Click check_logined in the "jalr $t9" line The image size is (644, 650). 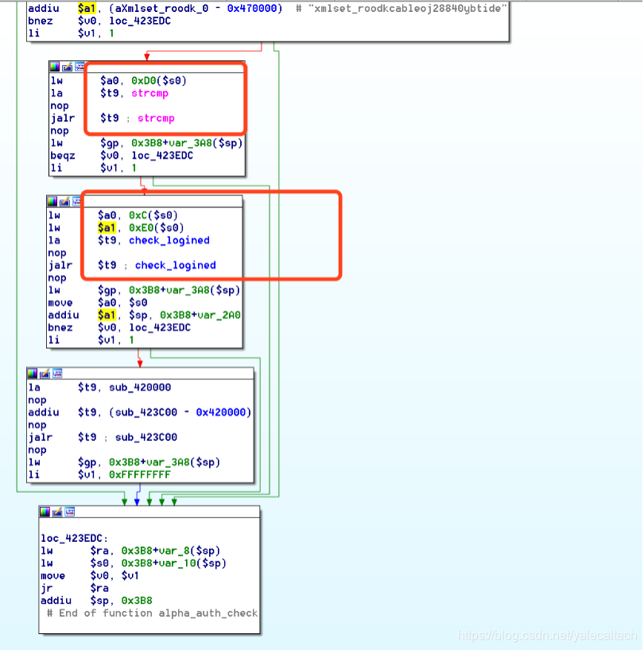(x=176, y=265)
